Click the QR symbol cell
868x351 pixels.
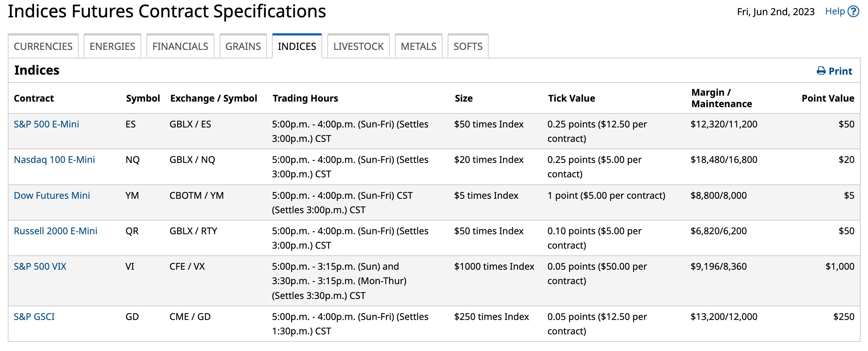(x=132, y=231)
